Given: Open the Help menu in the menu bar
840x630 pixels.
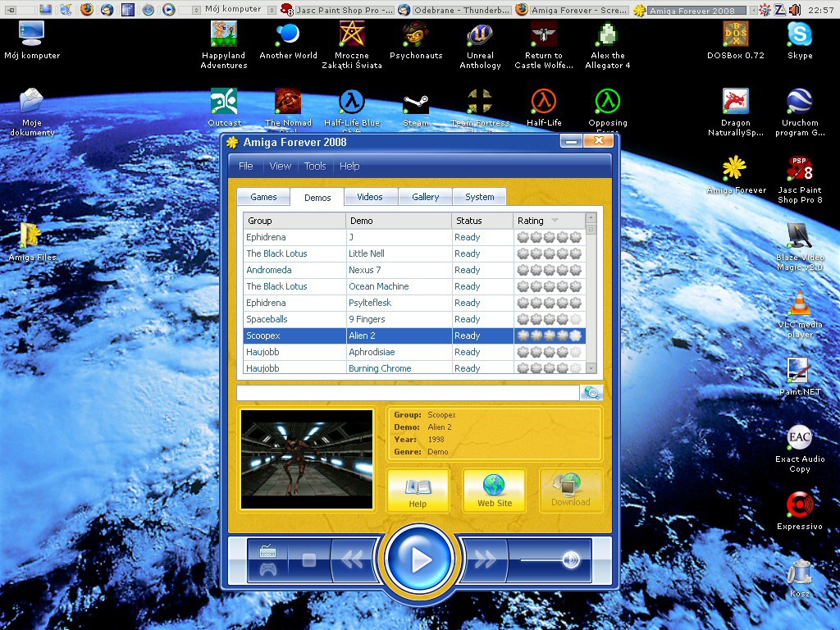Looking at the screenshot, I should pos(349,166).
